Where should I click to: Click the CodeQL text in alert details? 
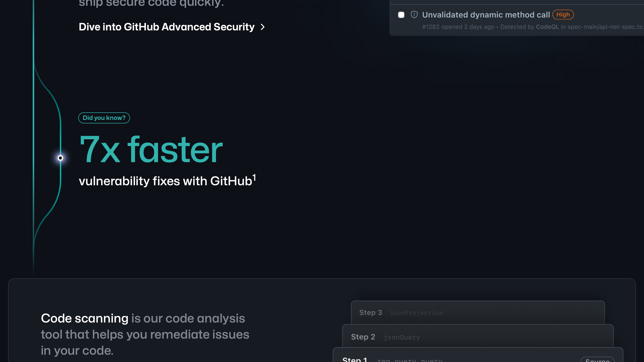coord(547,27)
